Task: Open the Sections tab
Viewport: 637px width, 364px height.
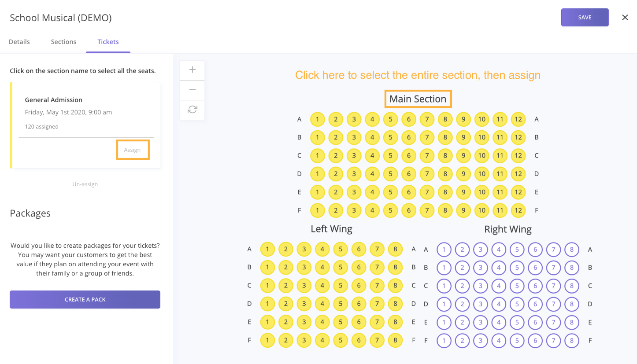Action: point(63,41)
